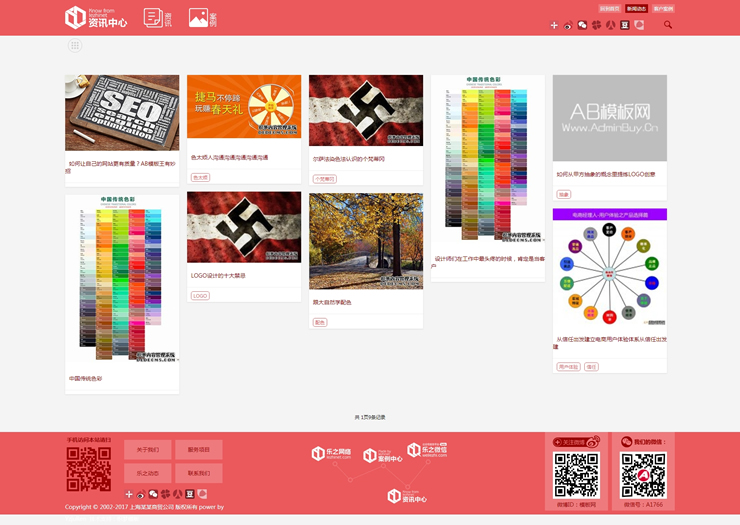740x525 pixels.
Task: Click the 乐之网络 logo in the footer
Action: pos(331,455)
